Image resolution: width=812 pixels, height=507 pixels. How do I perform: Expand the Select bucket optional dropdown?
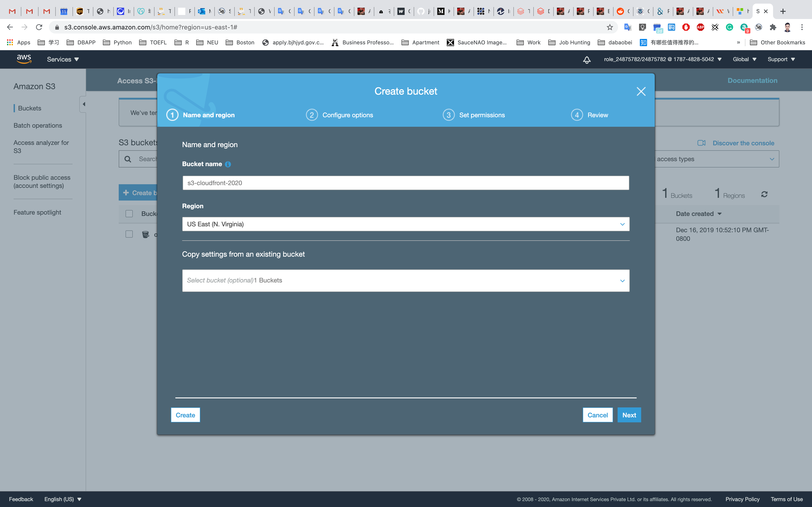coord(405,280)
